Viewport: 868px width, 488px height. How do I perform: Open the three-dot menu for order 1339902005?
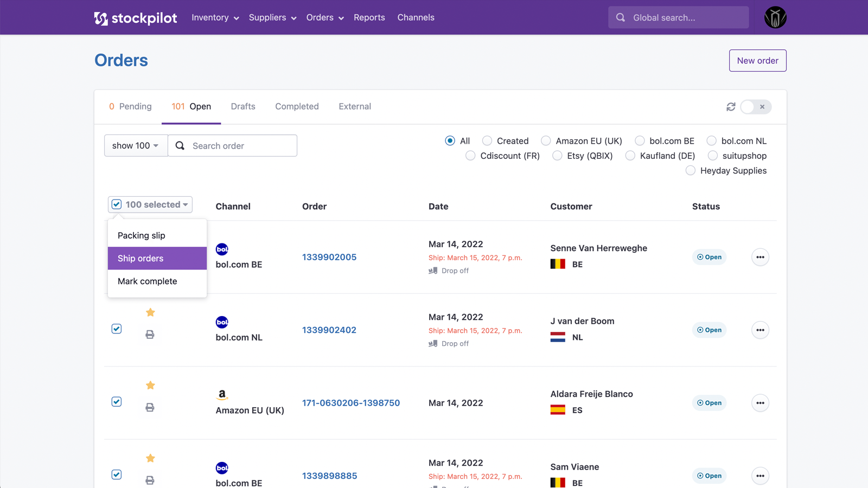(760, 257)
